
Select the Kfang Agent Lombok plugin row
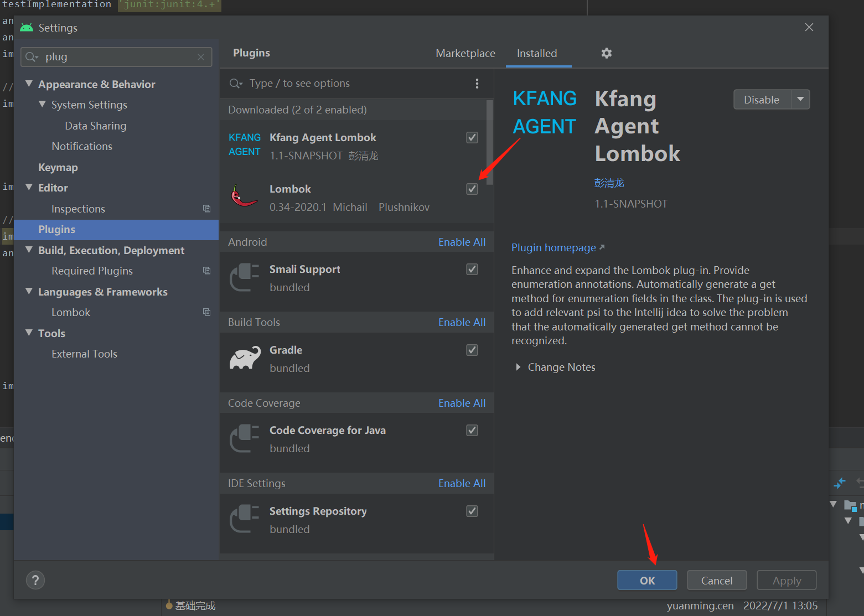pyautogui.click(x=353, y=146)
